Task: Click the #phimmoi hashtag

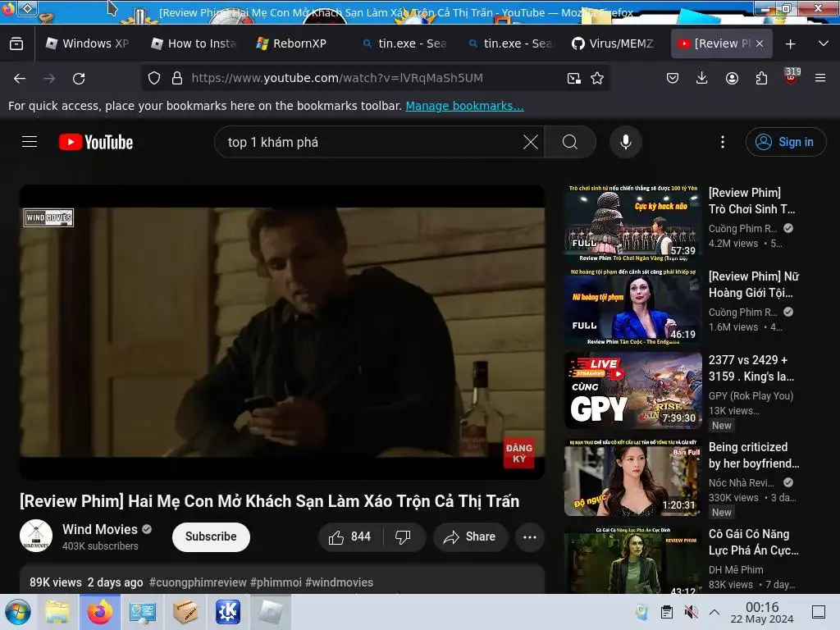Action: [x=276, y=582]
